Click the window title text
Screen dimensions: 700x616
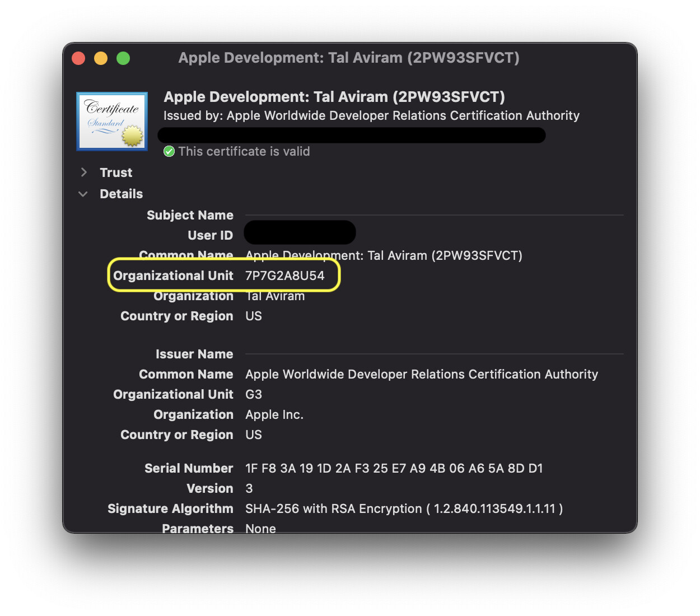[x=349, y=58]
